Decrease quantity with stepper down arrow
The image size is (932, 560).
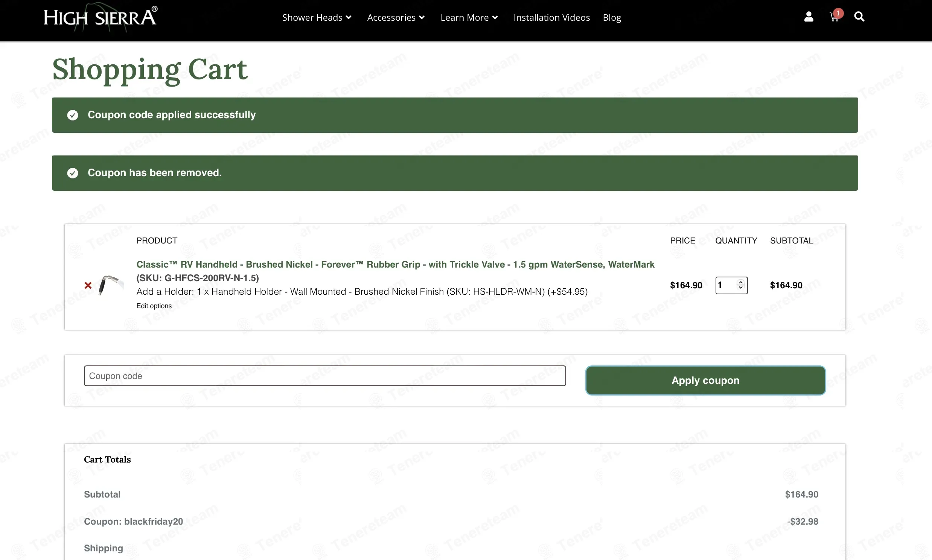point(741,288)
